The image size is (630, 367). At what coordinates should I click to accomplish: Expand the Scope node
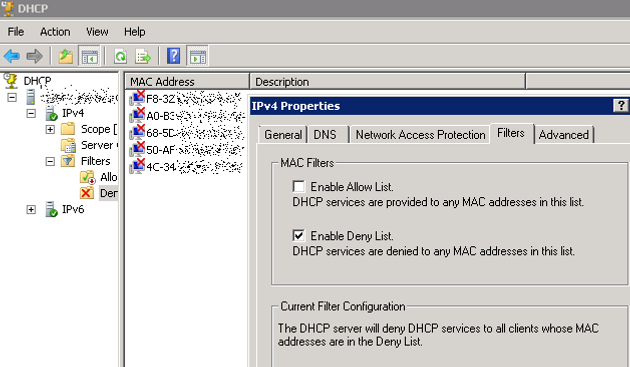(50, 129)
